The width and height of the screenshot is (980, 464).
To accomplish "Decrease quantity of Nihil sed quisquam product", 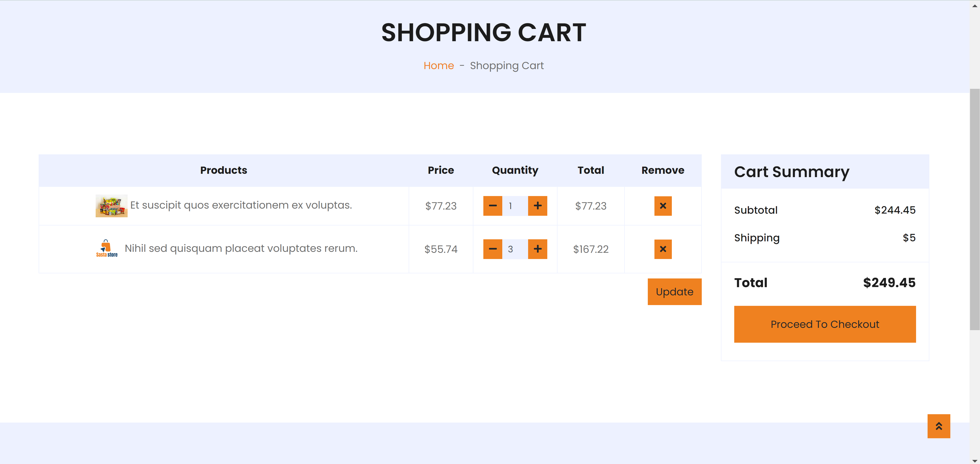I will (x=493, y=249).
